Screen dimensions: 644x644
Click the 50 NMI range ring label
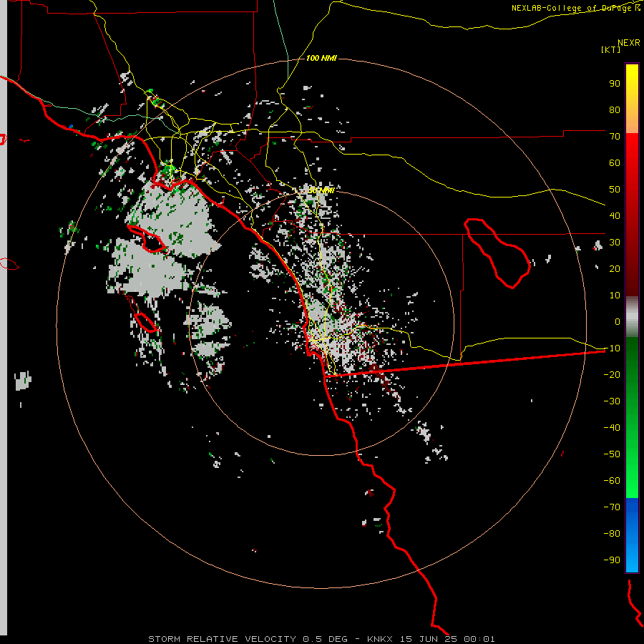coord(321,190)
